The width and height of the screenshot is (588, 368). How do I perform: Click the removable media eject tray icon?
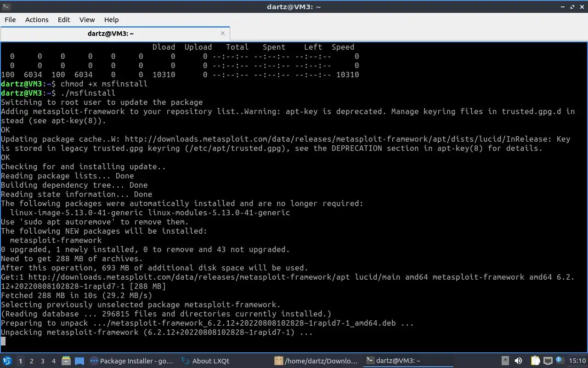[505, 361]
